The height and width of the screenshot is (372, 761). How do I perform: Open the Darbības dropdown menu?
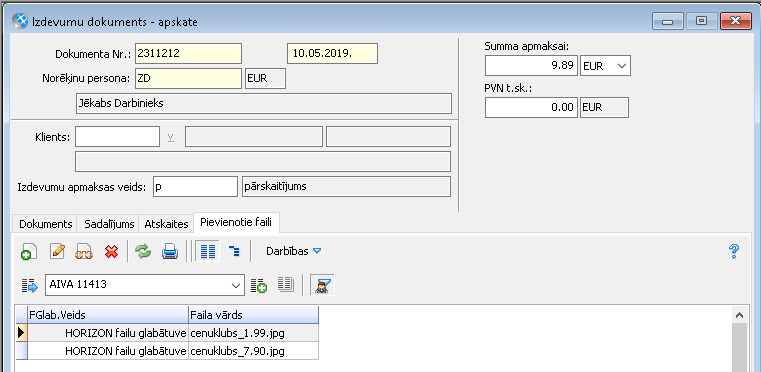(294, 251)
